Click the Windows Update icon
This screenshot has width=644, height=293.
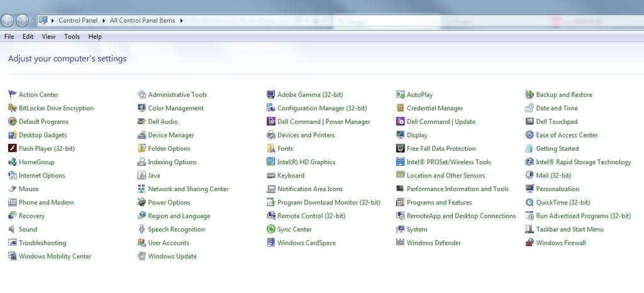tap(142, 256)
